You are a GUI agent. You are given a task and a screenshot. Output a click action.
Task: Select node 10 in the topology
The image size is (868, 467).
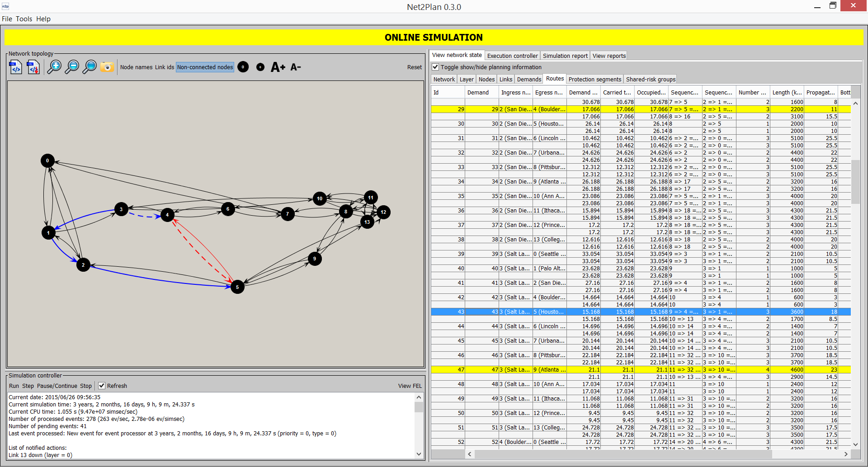point(320,198)
